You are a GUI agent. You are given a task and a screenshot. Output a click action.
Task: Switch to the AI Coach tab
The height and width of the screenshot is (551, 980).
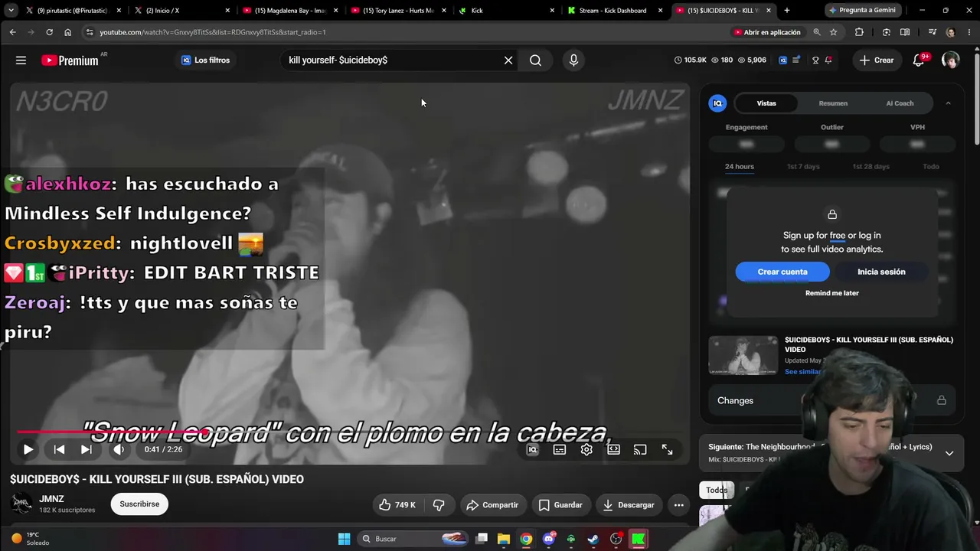900,103
